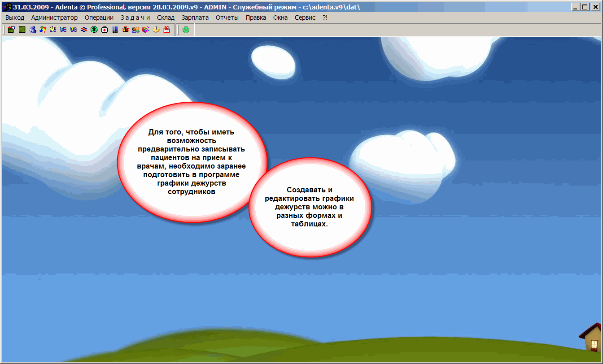Click the two-person users toolbar icon
The height and width of the screenshot is (364, 603).
tap(135, 30)
